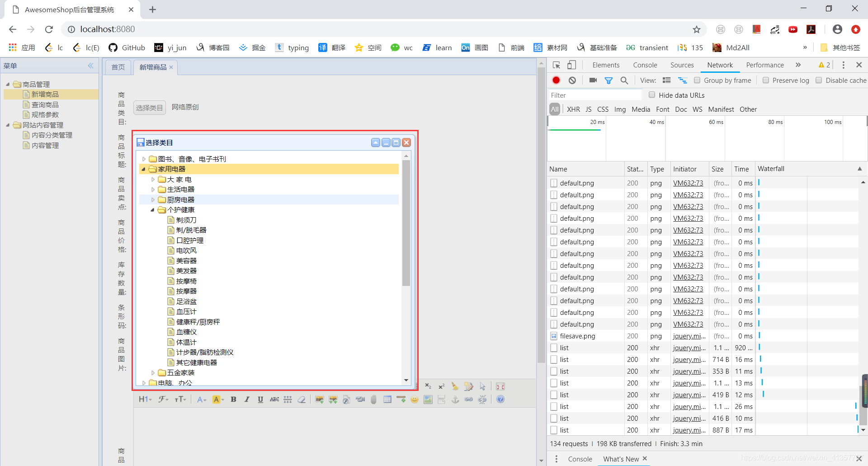Open DevTools network search magnifier
This screenshot has width=868, height=466.
point(624,80)
